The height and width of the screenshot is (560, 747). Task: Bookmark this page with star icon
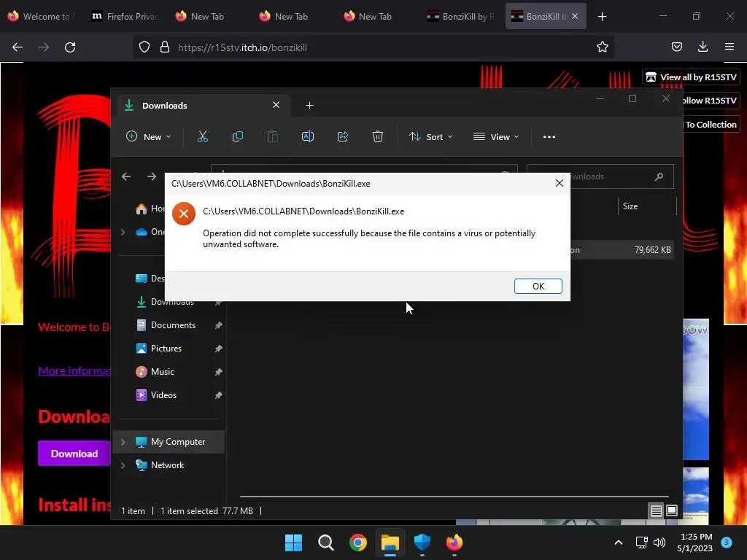(x=602, y=47)
